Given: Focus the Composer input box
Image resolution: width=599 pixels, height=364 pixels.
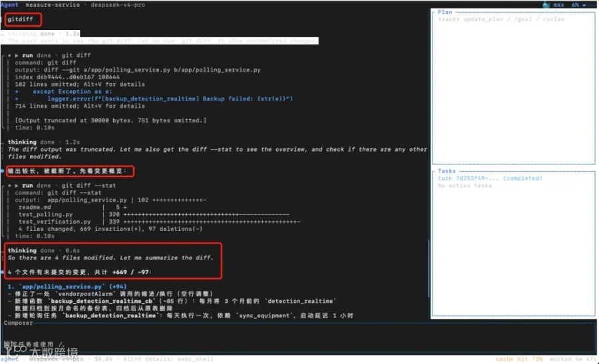Looking at the screenshot, I should 299,337.
